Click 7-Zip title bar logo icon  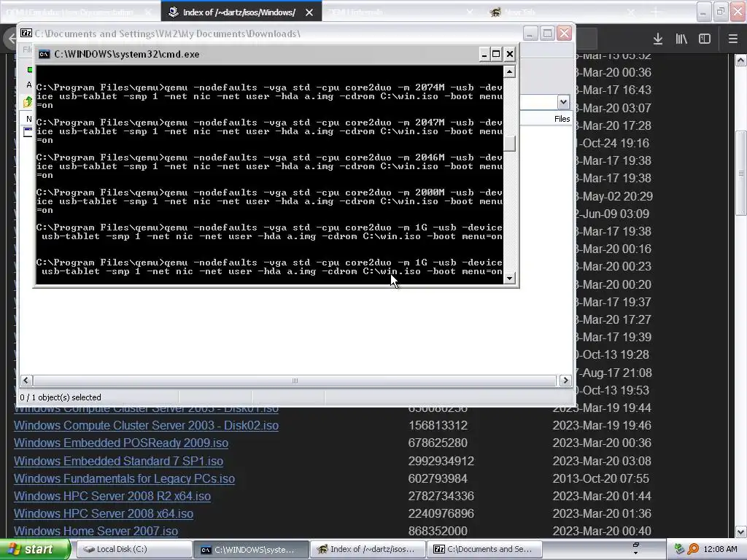point(26,34)
